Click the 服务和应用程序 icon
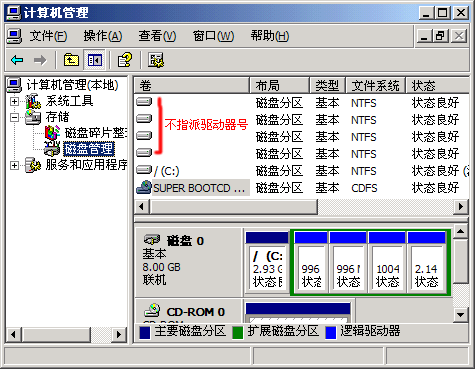The image size is (475, 369). 33,165
